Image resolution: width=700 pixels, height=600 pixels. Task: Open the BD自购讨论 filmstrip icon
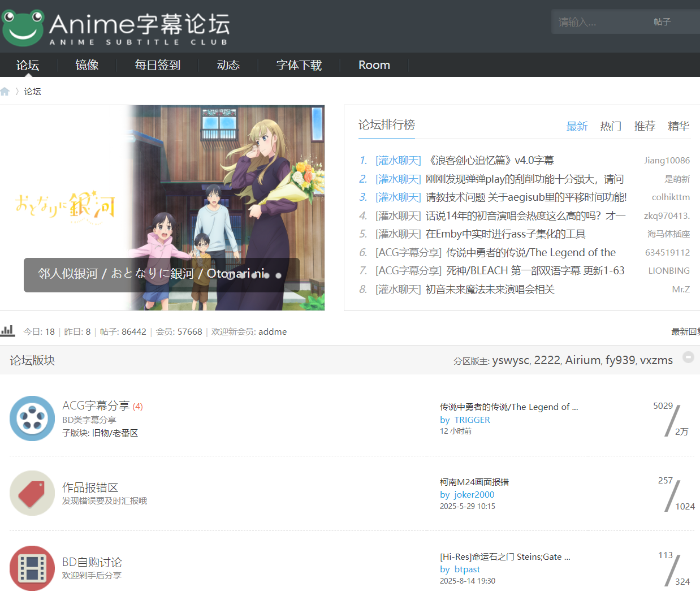click(x=32, y=568)
